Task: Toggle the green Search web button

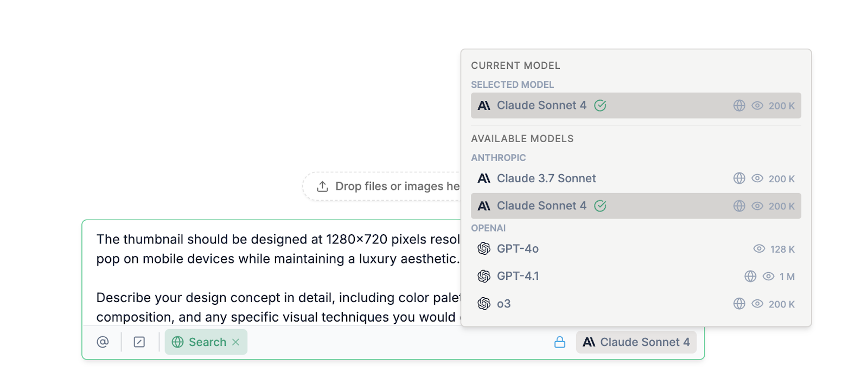Action: (206, 342)
